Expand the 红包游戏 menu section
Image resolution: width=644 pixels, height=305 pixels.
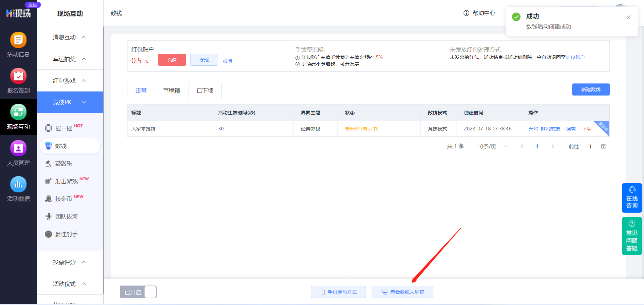coord(70,81)
